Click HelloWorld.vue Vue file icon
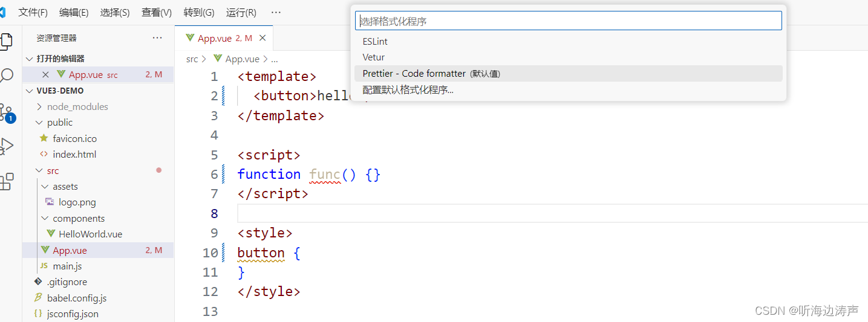The width and height of the screenshot is (868, 322). [50, 234]
